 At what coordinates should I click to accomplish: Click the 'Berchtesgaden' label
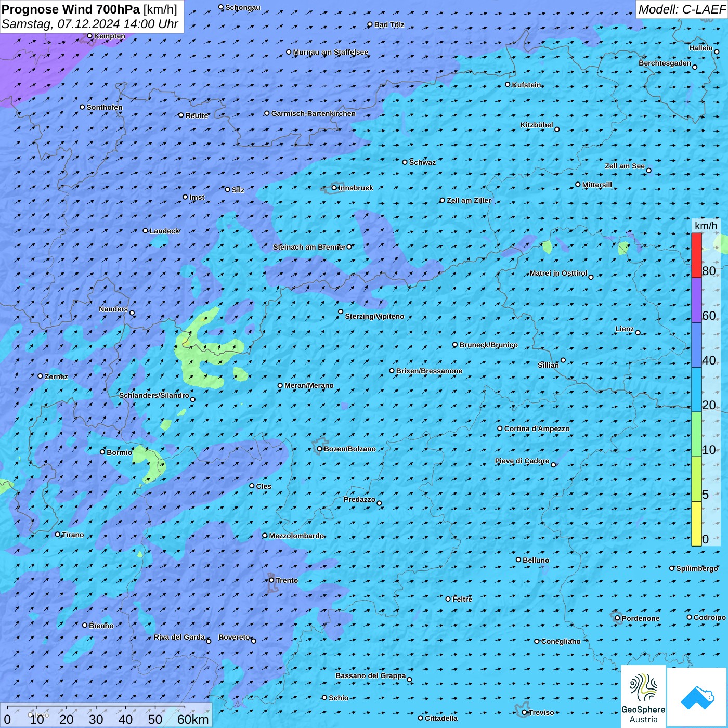pos(665,63)
